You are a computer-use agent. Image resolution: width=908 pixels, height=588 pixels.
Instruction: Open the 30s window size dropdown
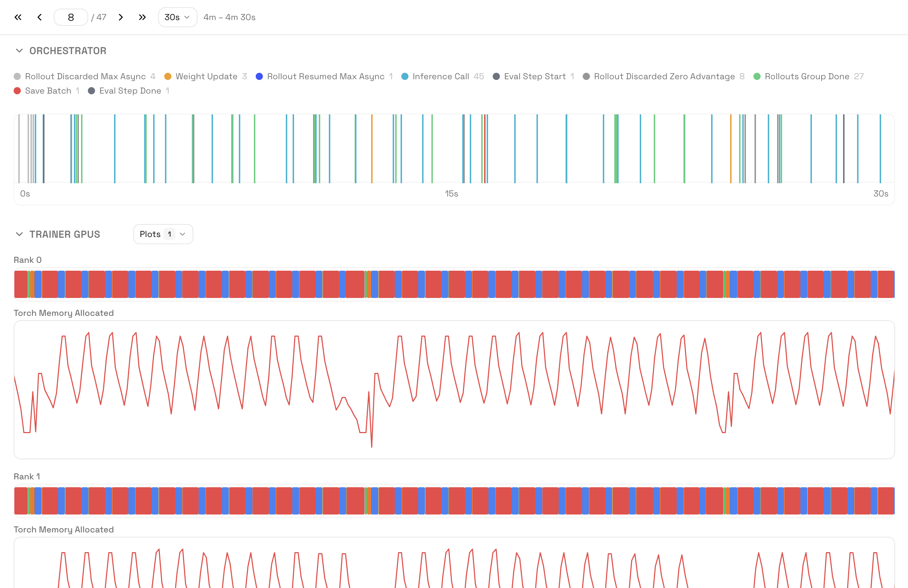pos(178,17)
